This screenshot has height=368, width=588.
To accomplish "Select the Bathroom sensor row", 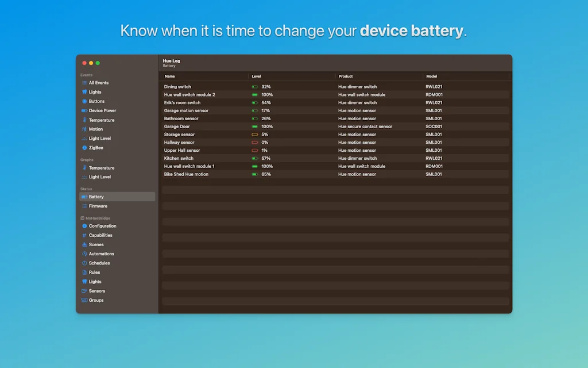I will tap(230, 118).
